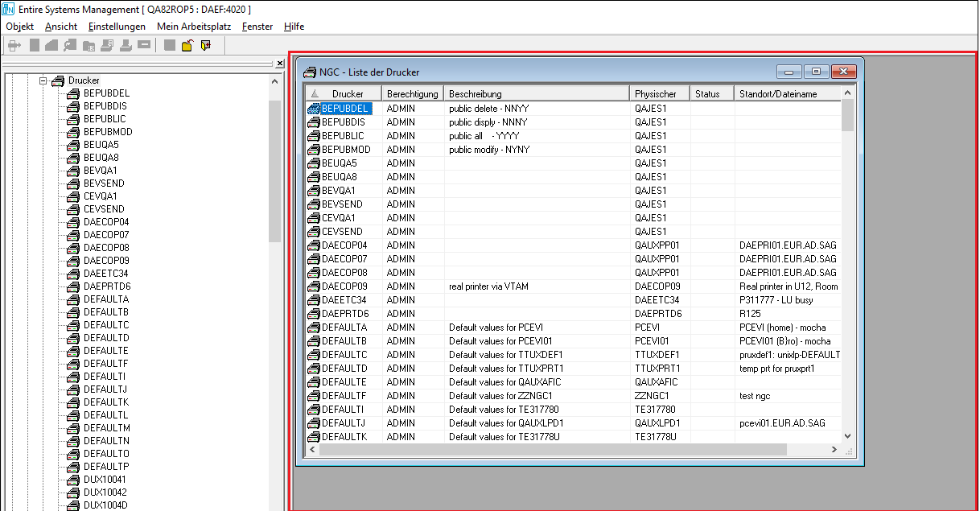Select DEFAULTM in the left tree
Viewport: 980px width, 511px height.
pyautogui.click(x=106, y=428)
